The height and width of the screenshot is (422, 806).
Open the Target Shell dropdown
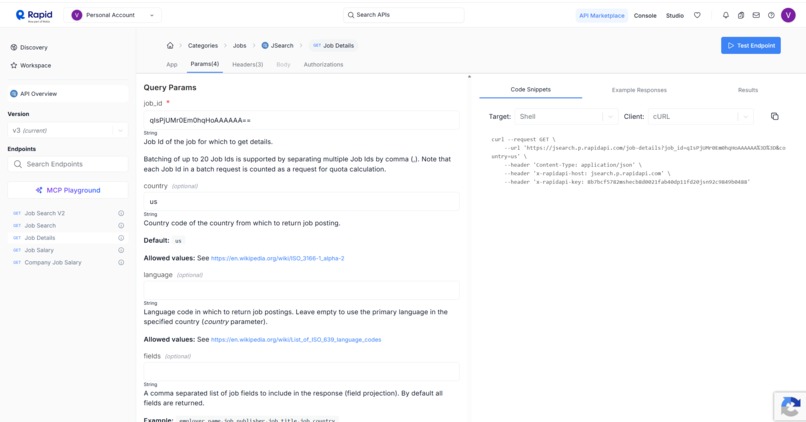pos(566,117)
